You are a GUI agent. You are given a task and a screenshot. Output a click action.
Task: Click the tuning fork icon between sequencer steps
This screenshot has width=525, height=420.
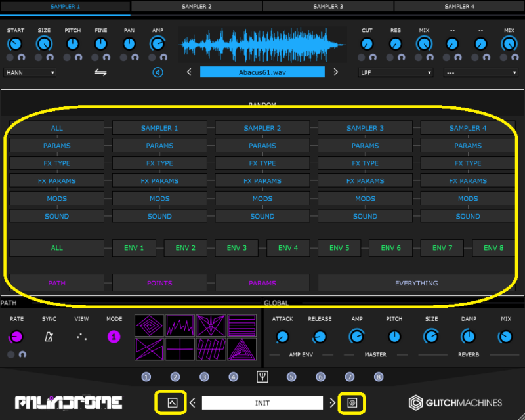coord(262,377)
